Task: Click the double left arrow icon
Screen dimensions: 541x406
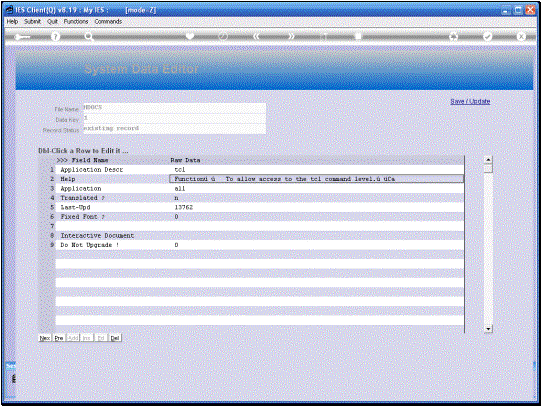Action: point(256,36)
